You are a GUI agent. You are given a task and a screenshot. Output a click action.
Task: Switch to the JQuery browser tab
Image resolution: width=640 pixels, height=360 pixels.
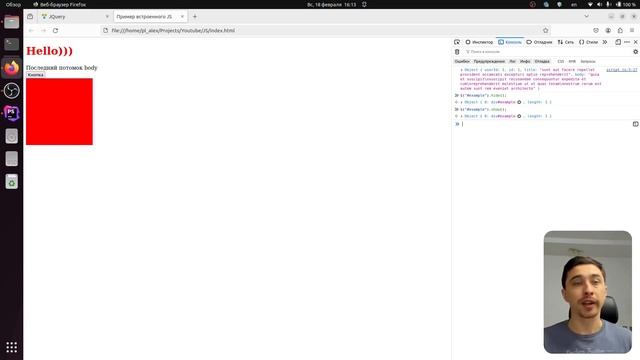75,17
